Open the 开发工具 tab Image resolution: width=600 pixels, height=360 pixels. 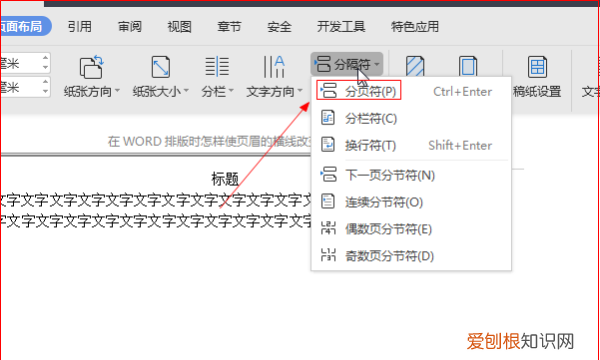(x=341, y=27)
